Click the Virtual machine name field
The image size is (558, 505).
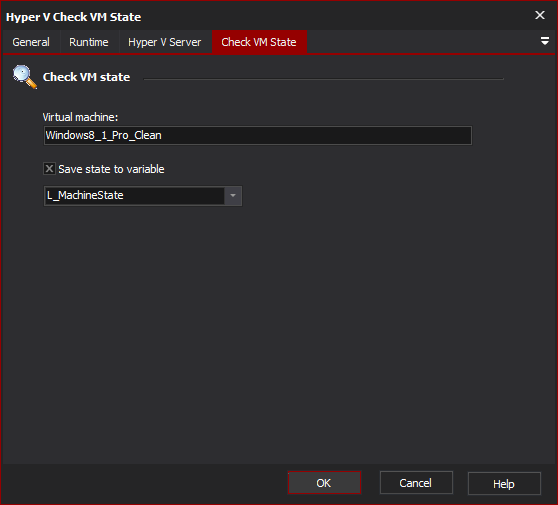(258, 135)
